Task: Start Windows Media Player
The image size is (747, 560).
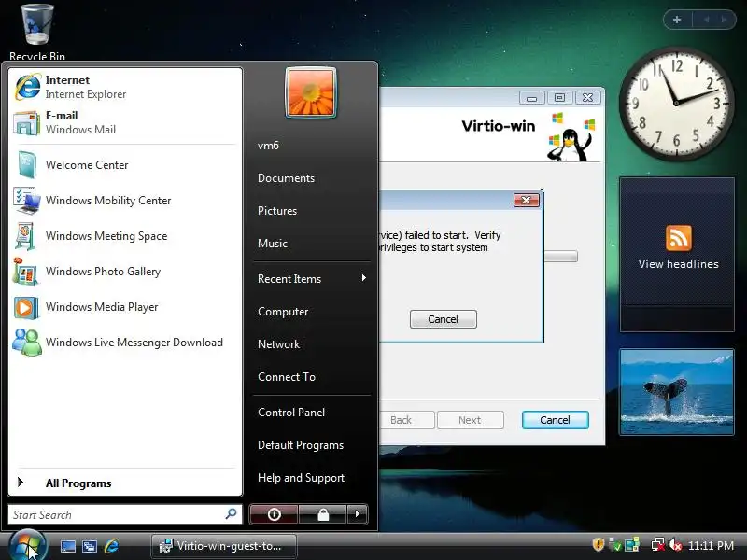Action: tap(125, 307)
